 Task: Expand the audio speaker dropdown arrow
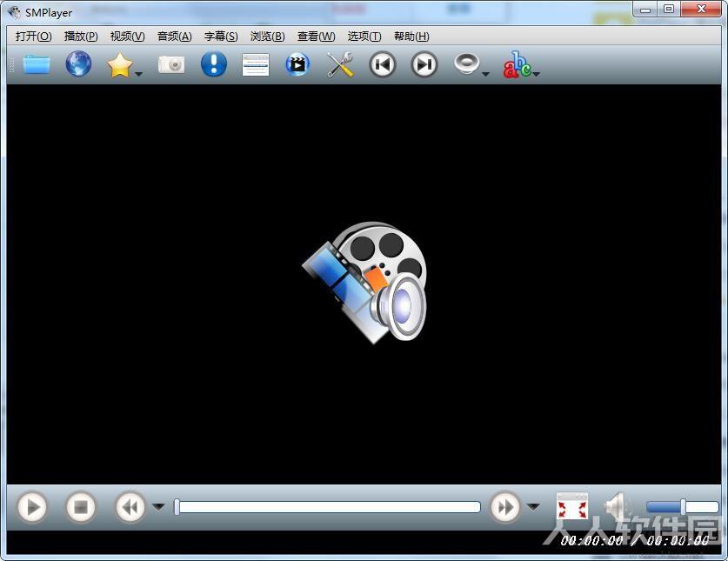[x=485, y=74]
